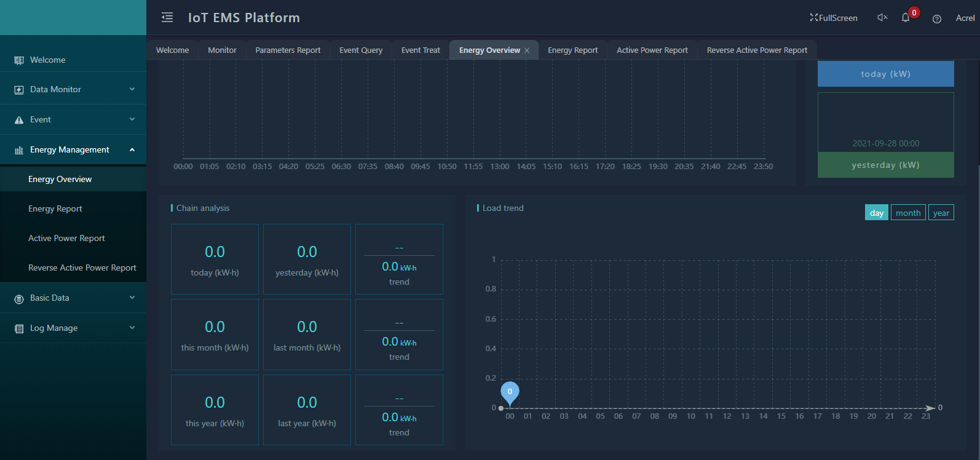Click the yearly trend card beside last year

click(399, 410)
